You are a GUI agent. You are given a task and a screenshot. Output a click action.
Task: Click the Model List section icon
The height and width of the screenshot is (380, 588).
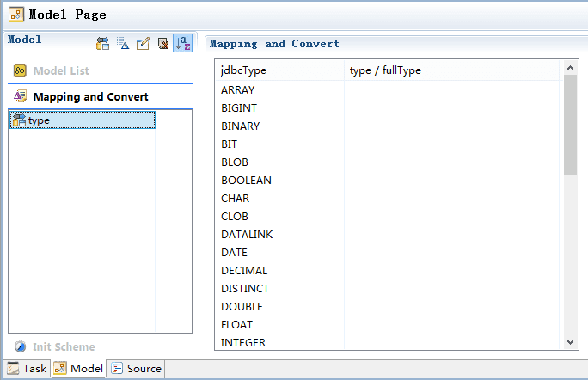click(x=20, y=70)
